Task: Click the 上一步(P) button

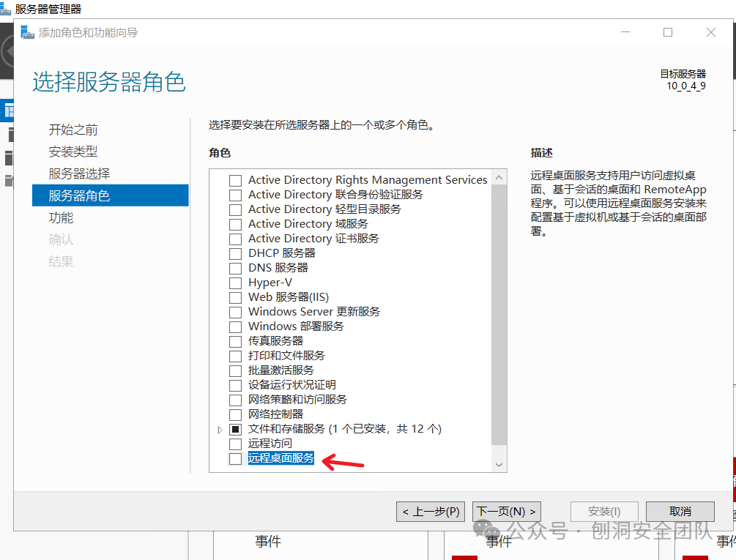Action: click(431, 511)
